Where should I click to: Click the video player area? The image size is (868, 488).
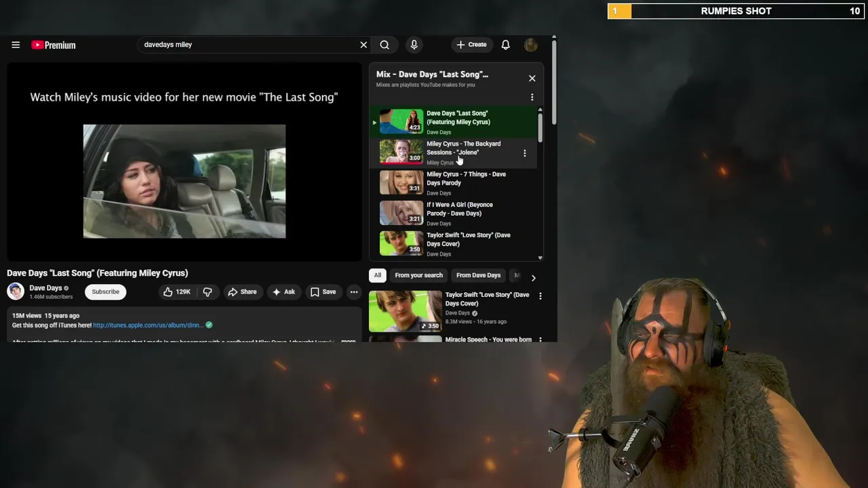(x=184, y=162)
